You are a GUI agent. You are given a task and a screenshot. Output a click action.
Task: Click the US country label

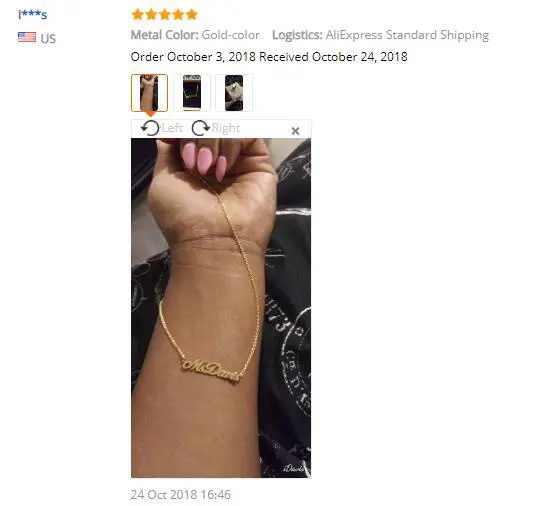[48, 38]
